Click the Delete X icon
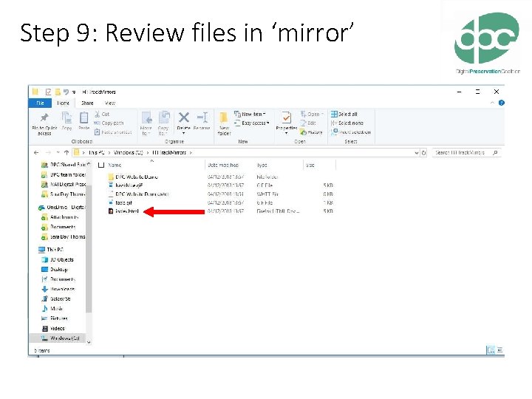 (x=184, y=117)
